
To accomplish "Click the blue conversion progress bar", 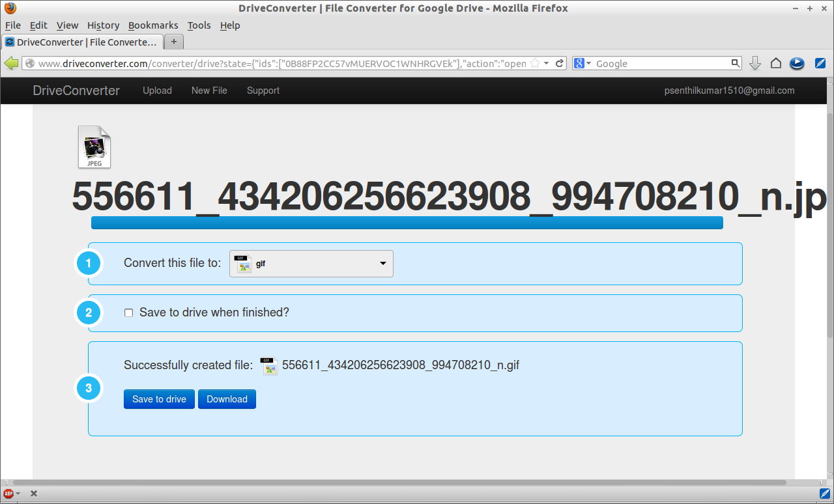I will click(407, 223).
